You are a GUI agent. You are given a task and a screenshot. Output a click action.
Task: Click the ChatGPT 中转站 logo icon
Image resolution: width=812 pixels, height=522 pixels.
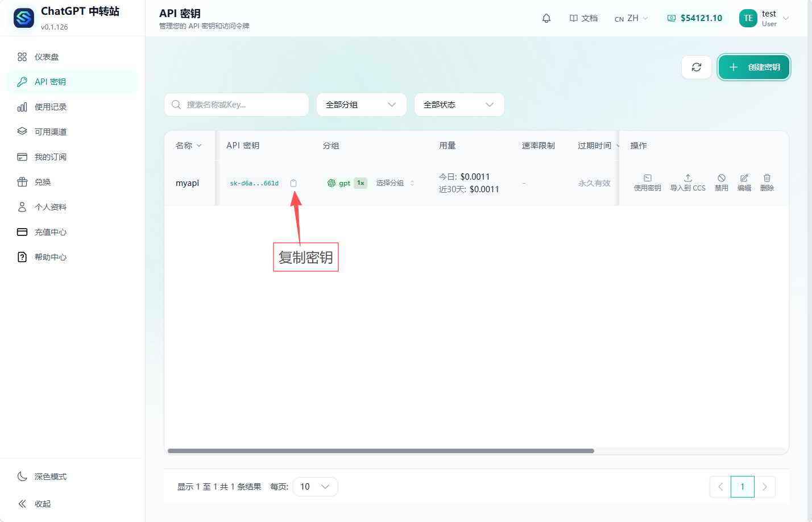tap(24, 18)
